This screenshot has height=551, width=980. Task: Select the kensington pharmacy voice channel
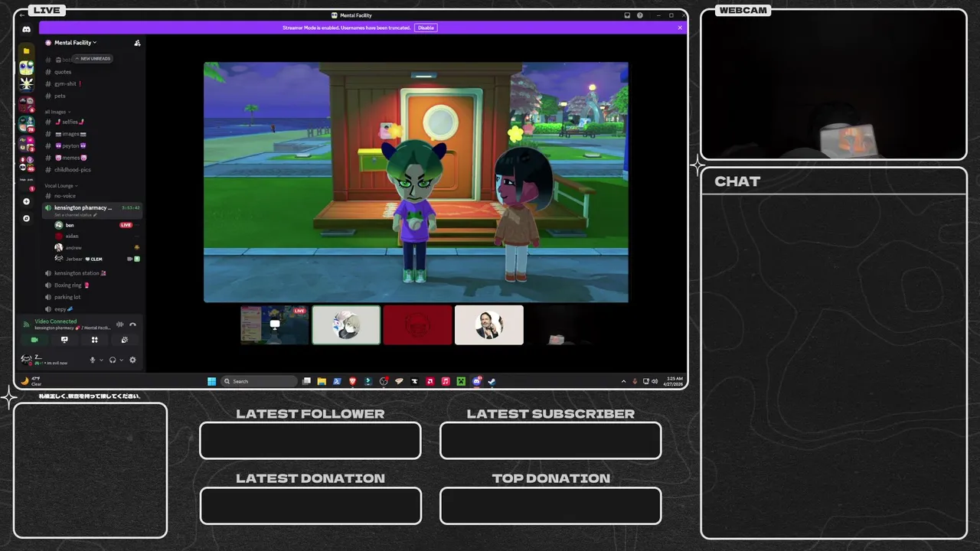pos(93,210)
